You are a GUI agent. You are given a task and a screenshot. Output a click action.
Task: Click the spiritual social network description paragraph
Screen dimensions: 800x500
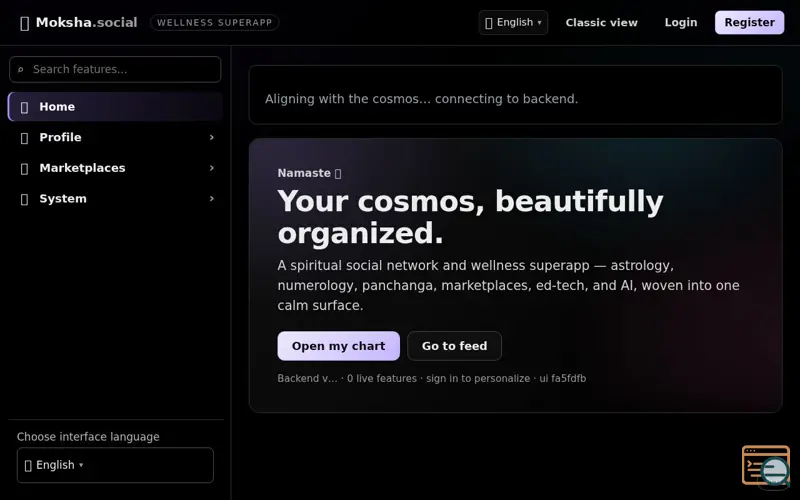[508, 285]
